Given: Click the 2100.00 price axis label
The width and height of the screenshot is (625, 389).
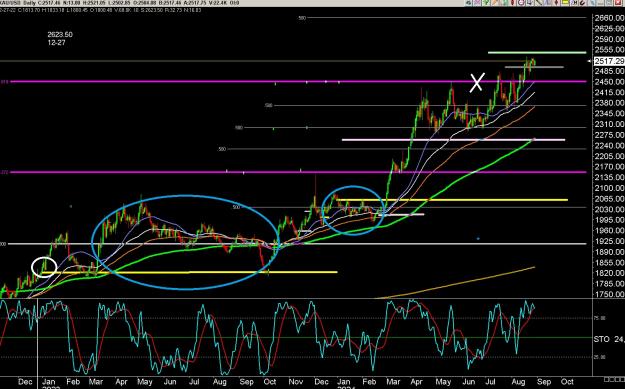Looking at the screenshot, I should point(609,188).
